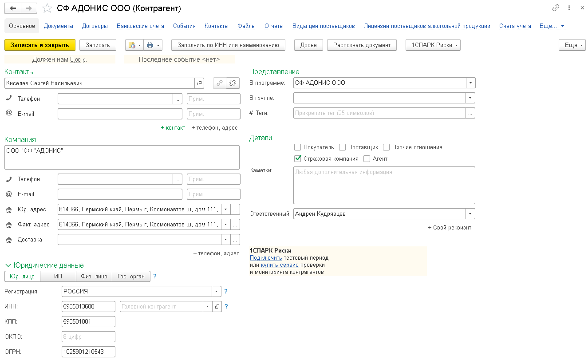This screenshot has width=588, height=364.
Task: Select the Юр. лицо type toggle
Action: [x=22, y=276]
